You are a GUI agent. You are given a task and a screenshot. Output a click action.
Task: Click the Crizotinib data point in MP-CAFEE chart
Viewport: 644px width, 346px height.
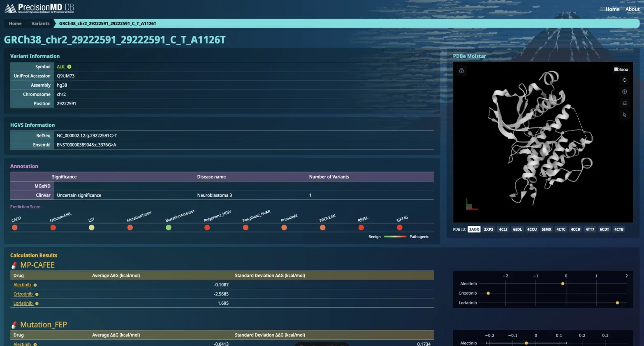coord(488,293)
